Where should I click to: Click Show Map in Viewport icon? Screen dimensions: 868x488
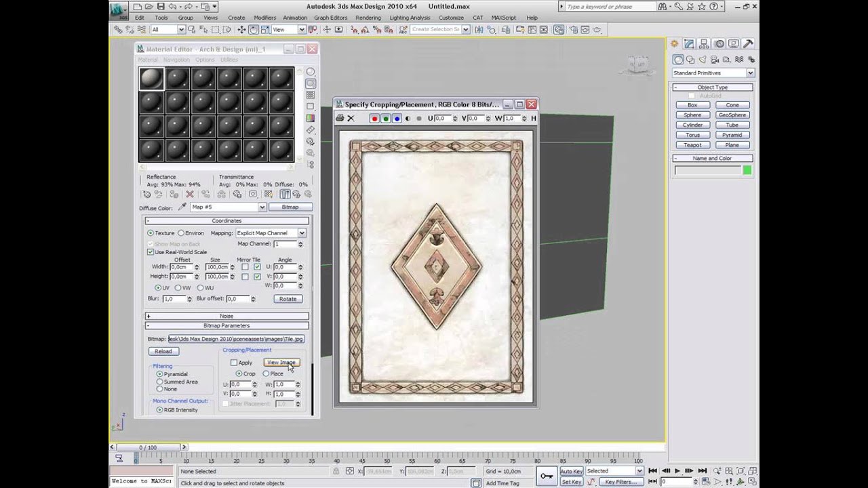pos(268,195)
